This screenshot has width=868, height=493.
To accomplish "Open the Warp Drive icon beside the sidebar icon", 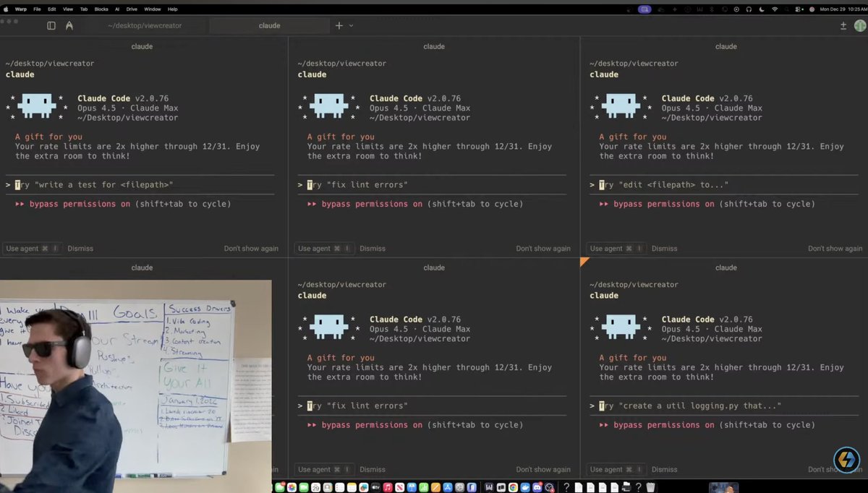I will coord(69,25).
